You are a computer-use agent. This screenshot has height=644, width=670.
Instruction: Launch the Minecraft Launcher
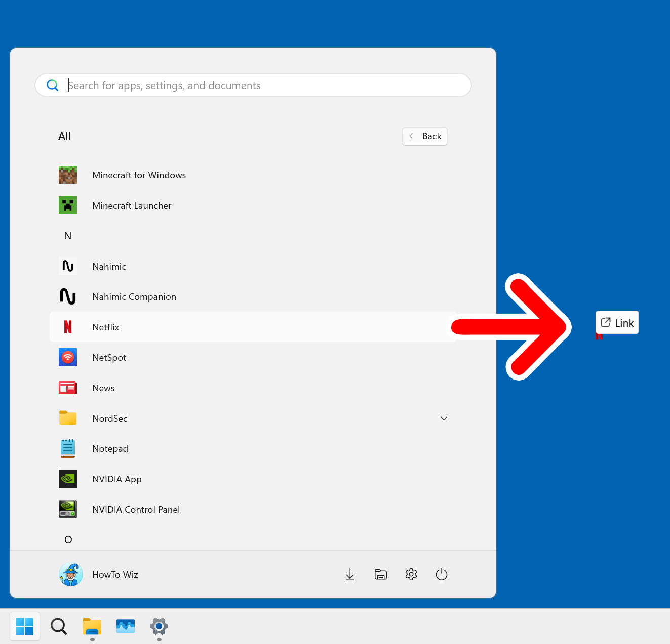coord(132,205)
